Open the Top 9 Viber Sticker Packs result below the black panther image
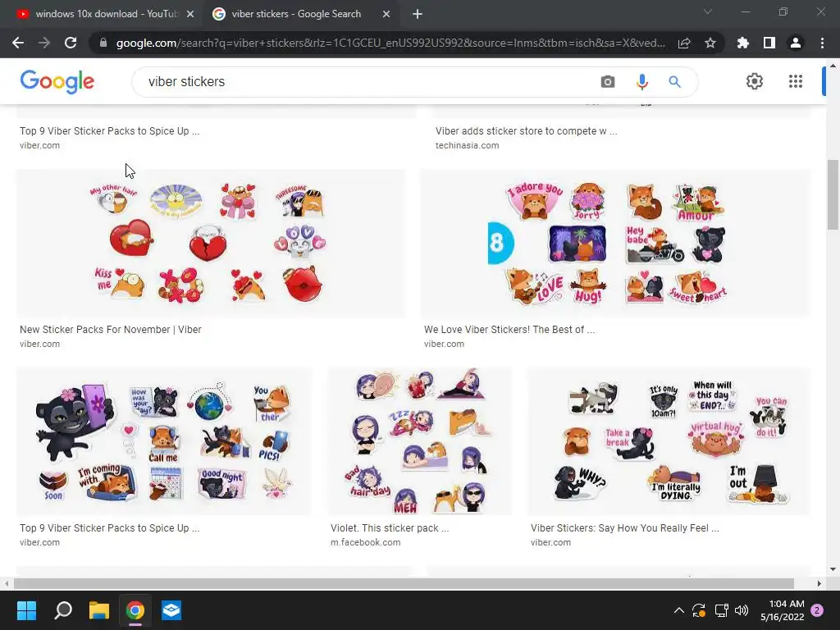The width and height of the screenshot is (840, 630). [109, 527]
